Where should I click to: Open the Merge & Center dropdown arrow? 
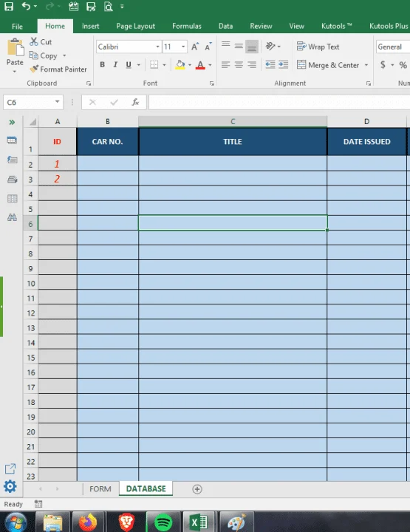pos(366,65)
